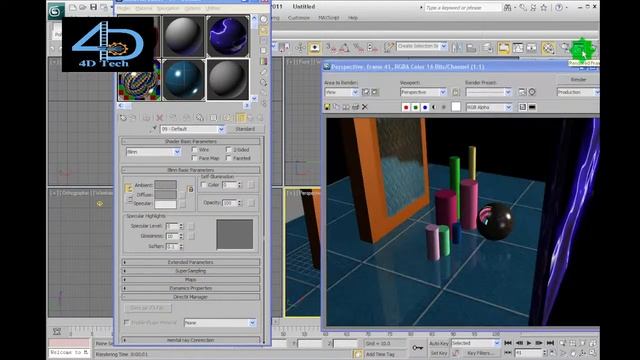The image size is (640, 360).
Task: Open the Customize menu
Action: pos(298,18)
